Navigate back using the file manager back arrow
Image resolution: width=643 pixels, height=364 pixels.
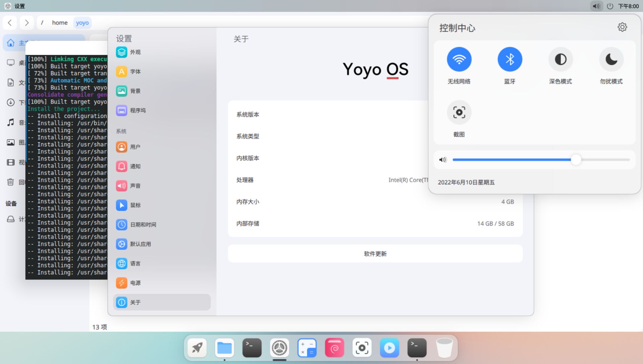point(10,22)
